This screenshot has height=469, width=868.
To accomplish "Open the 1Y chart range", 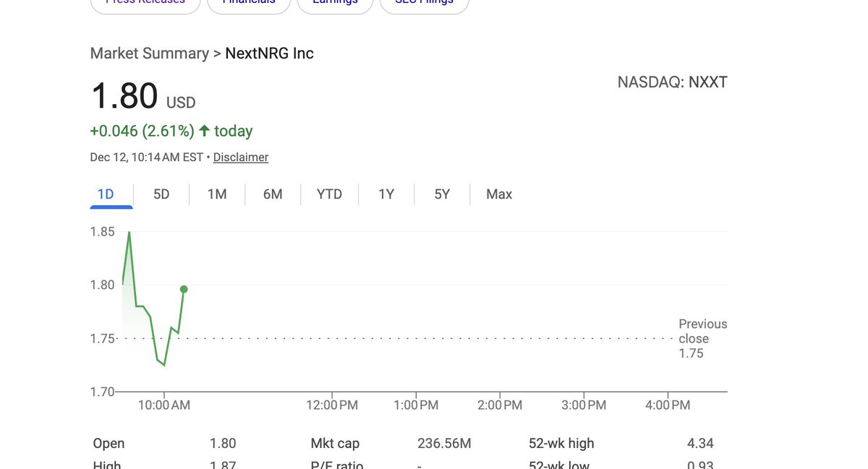I will (x=386, y=194).
